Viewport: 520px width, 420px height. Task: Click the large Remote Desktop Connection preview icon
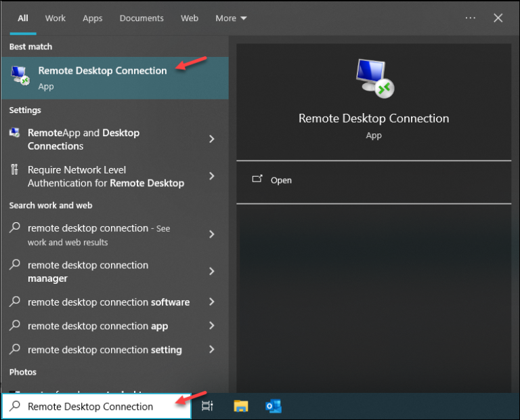pos(374,79)
